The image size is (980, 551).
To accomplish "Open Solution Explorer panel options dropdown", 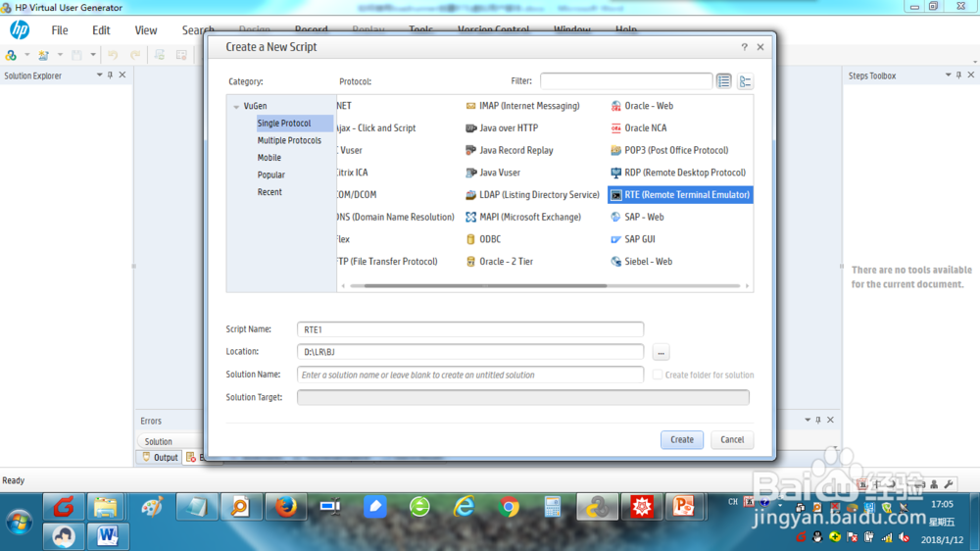I will pyautogui.click(x=99, y=75).
